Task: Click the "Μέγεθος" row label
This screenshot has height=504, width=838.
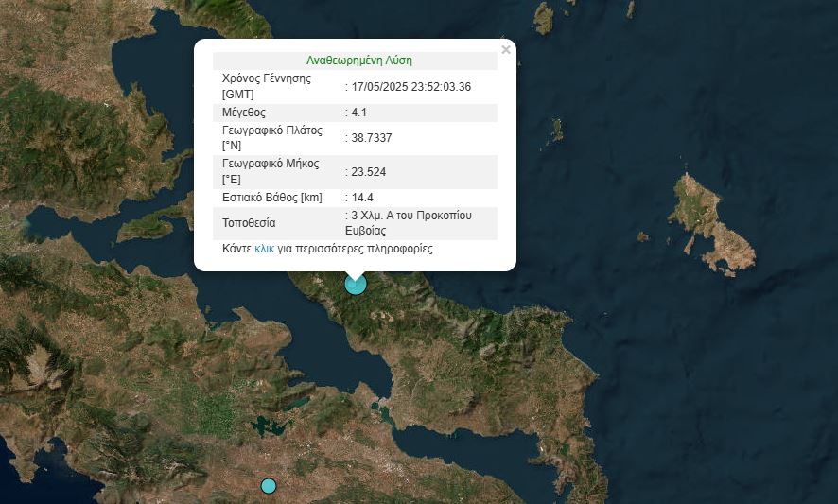Action: point(245,113)
